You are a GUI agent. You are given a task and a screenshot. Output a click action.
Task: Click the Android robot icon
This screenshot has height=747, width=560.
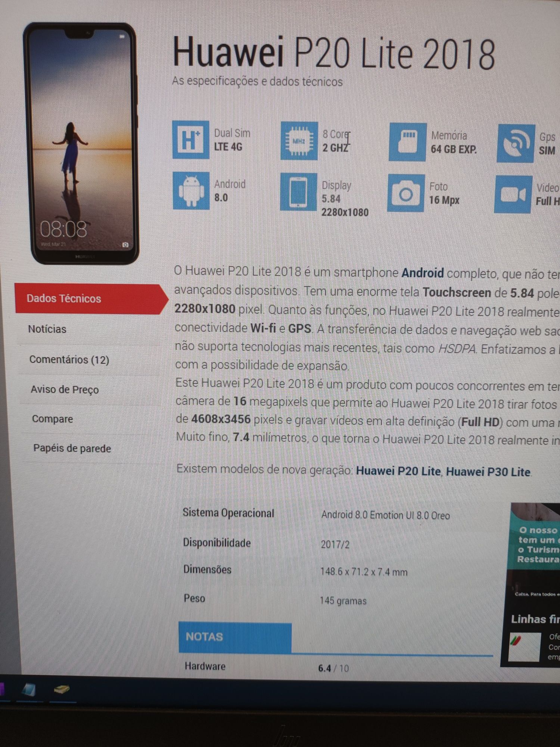(x=191, y=190)
